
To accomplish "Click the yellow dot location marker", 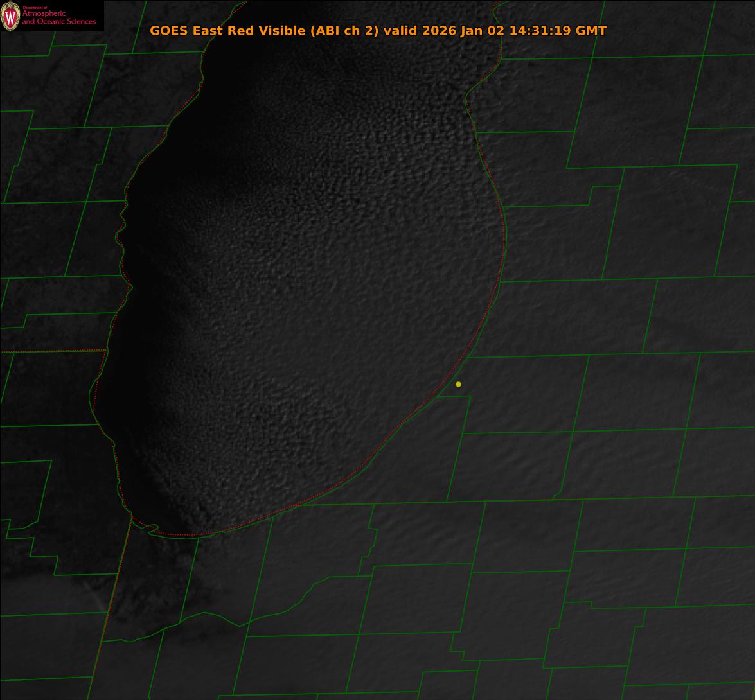I will pyautogui.click(x=458, y=384).
